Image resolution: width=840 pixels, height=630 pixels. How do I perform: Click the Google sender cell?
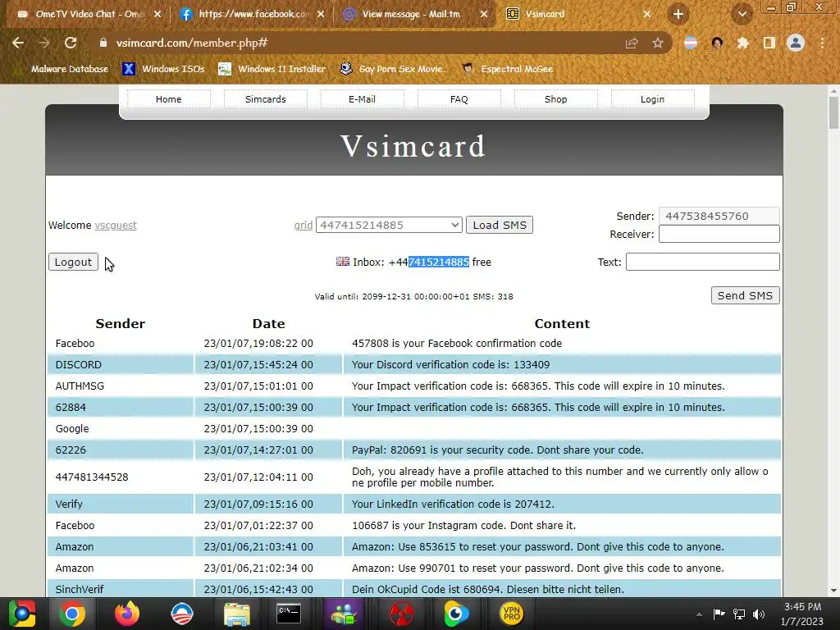tap(121, 428)
